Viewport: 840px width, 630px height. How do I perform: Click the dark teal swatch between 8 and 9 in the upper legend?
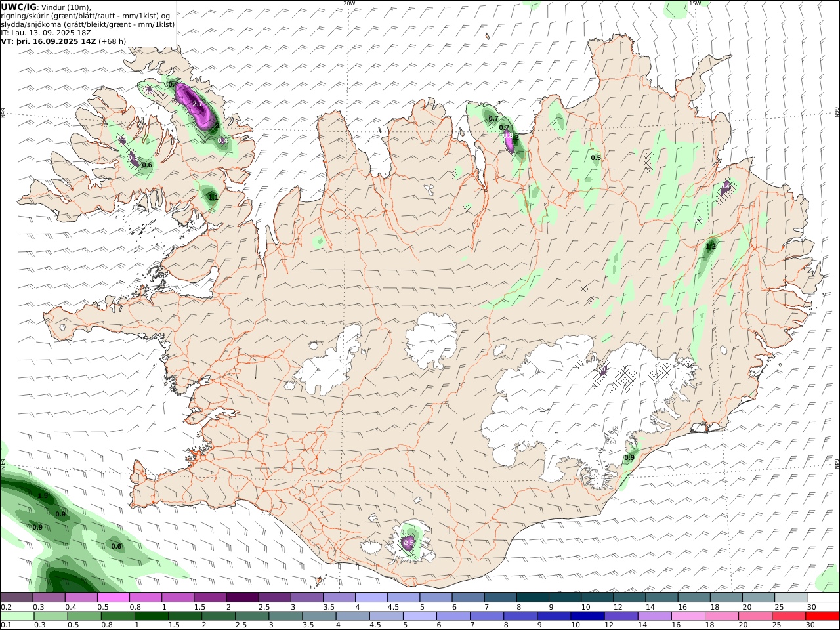pos(532,598)
